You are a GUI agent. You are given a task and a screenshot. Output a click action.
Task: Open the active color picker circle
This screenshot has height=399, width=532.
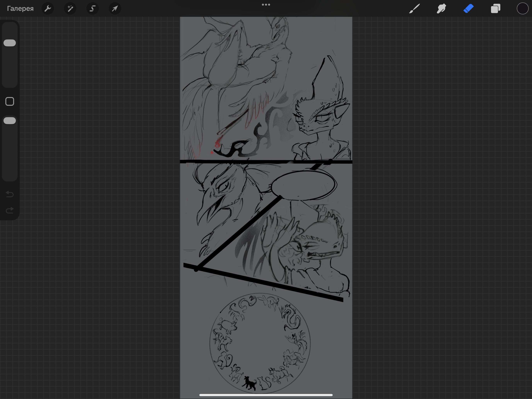click(x=522, y=9)
